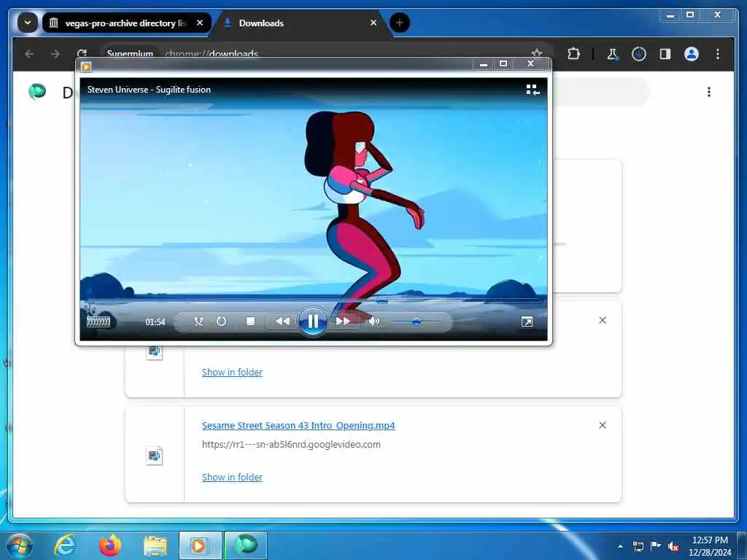The height and width of the screenshot is (560, 747).
Task: Remove the download entry above Sesame Street
Action: click(603, 321)
